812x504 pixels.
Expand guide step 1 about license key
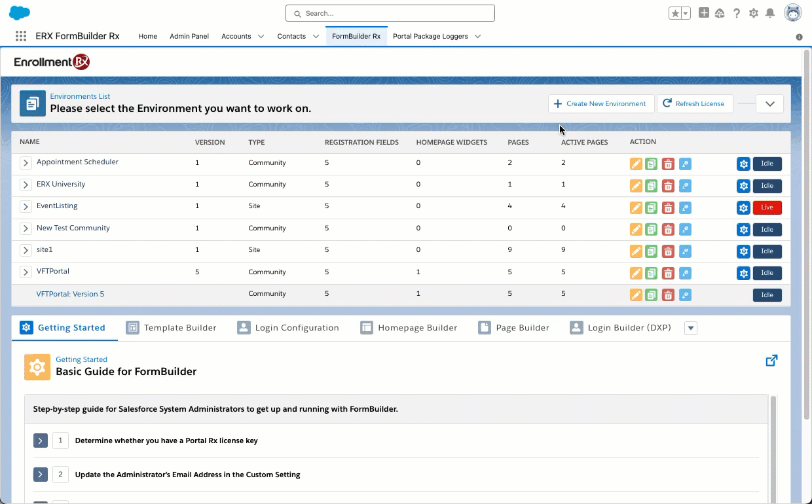pyautogui.click(x=41, y=441)
